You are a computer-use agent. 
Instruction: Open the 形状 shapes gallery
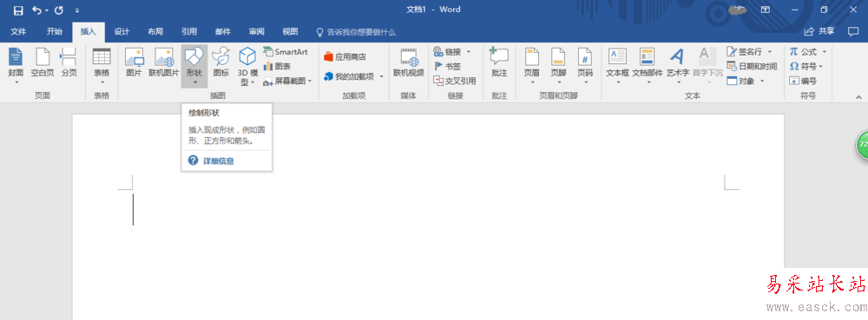194,66
